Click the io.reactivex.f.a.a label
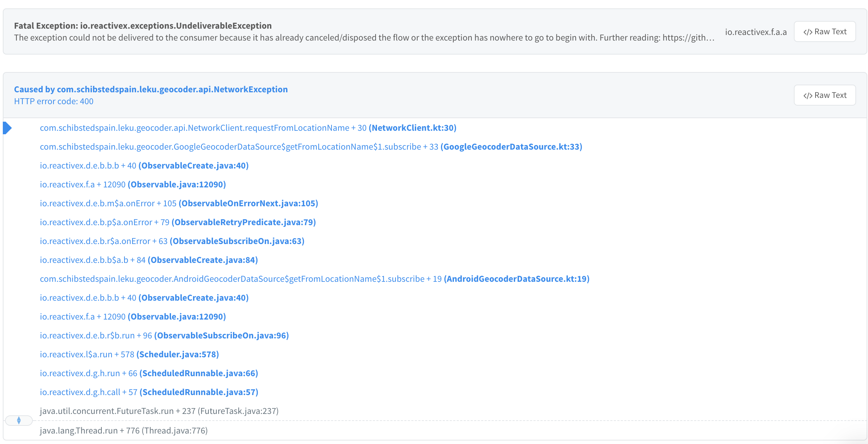Viewport: 868px width, 444px height. [756, 31]
